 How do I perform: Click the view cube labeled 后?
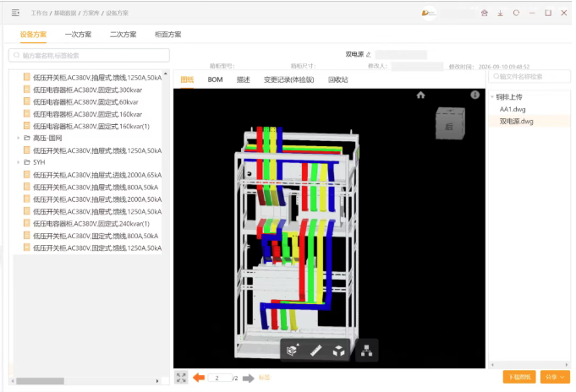450,123
